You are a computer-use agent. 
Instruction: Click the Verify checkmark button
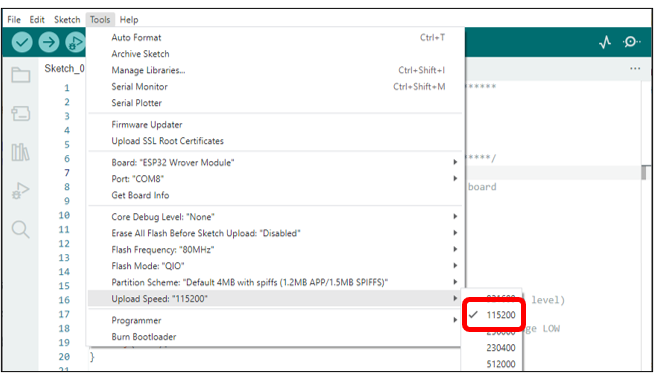pos(22,42)
